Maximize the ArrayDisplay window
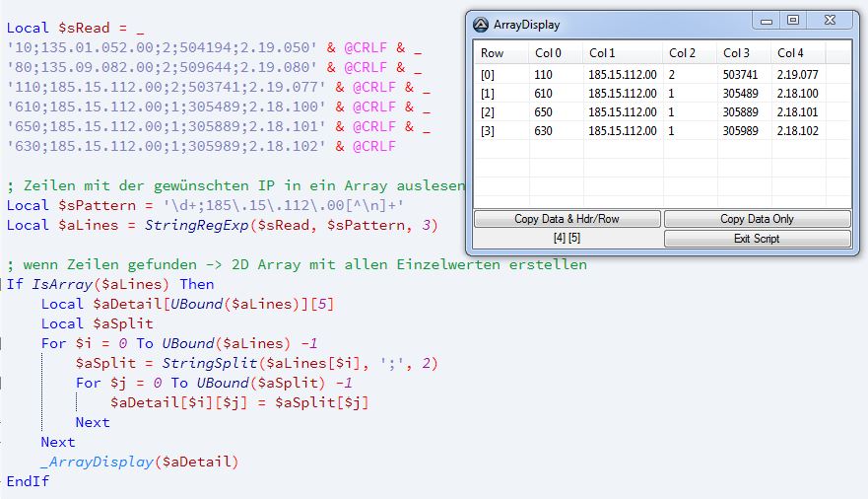 [793, 20]
